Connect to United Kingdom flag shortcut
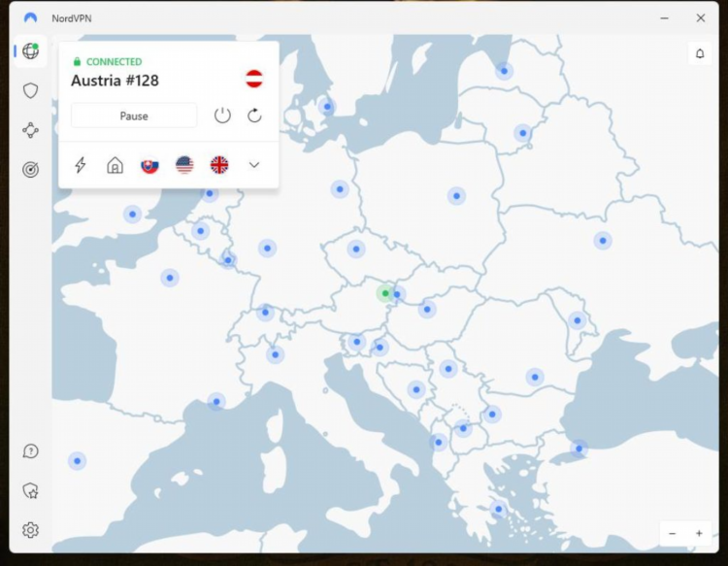Viewport: 728px width, 566px height. tap(219, 165)
